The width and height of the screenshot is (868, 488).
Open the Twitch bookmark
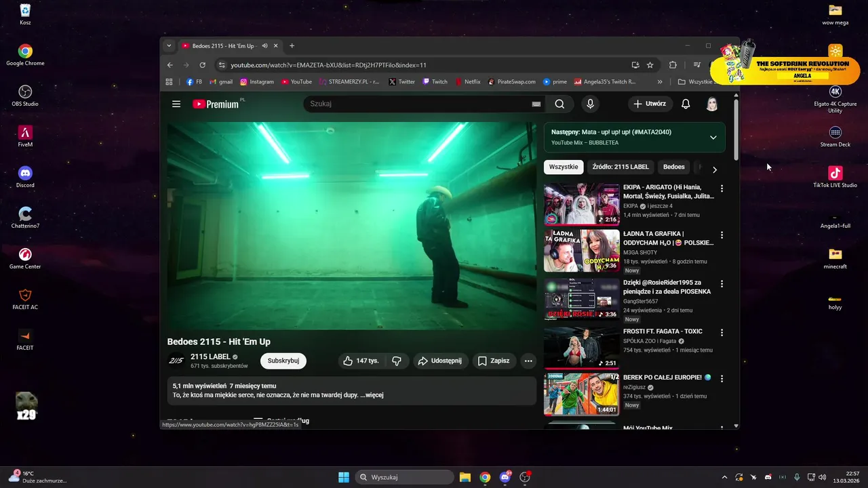click(435, 82)
